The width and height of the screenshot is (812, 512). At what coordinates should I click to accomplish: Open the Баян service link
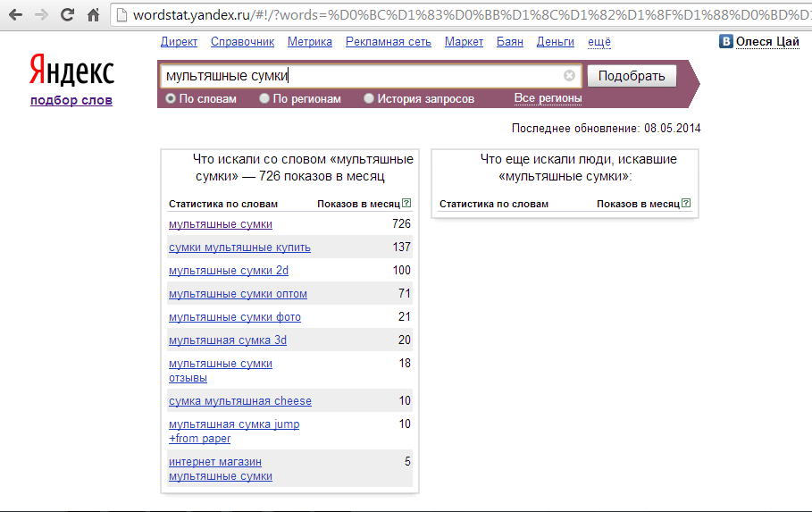click(509, 42)
